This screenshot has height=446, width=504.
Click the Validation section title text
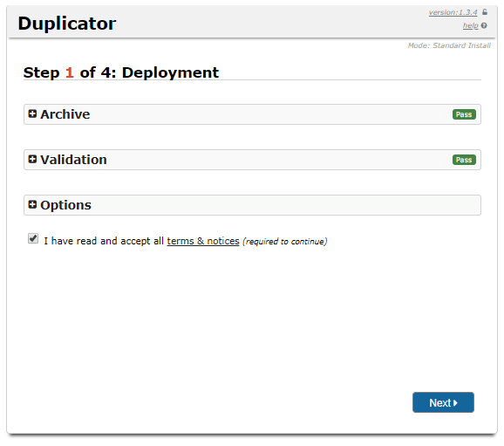(73, 160)
